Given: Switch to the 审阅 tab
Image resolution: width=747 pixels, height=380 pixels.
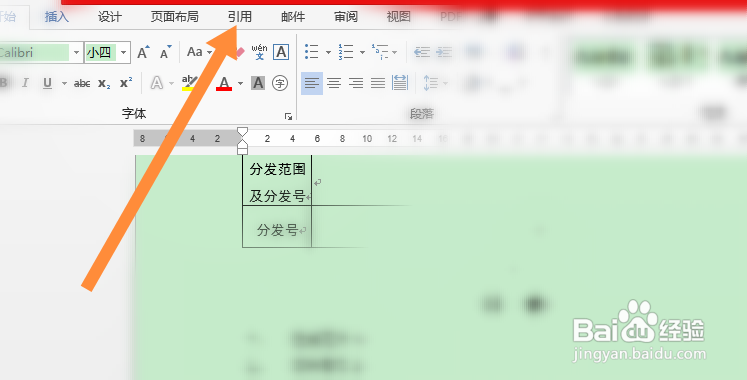Looking at the screenshot, I should coord(346,17).
